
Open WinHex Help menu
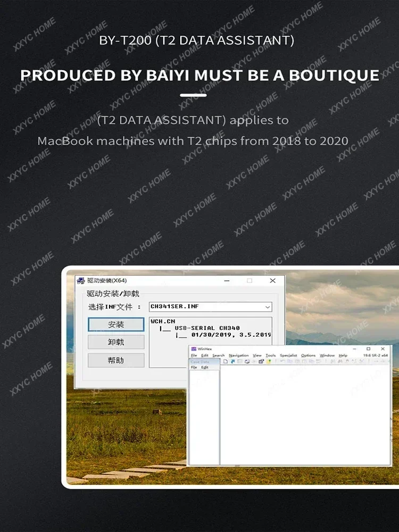[x=343, y=355]
